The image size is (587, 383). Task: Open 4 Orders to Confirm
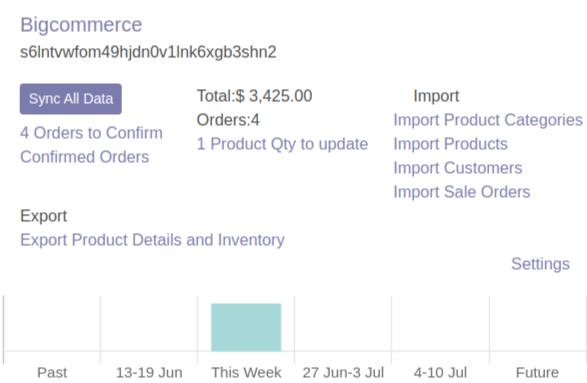click(91, 133)
